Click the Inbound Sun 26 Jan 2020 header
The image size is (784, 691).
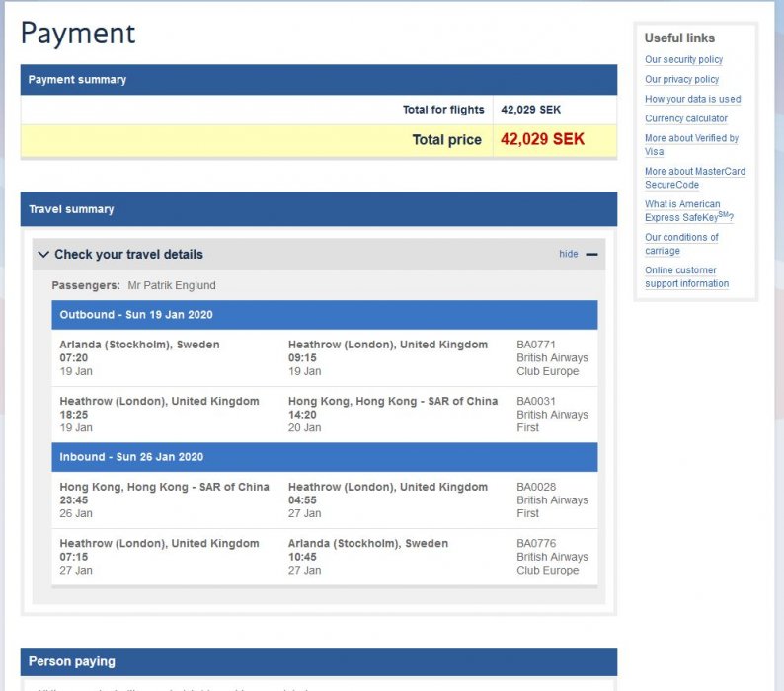coord(131,457)
